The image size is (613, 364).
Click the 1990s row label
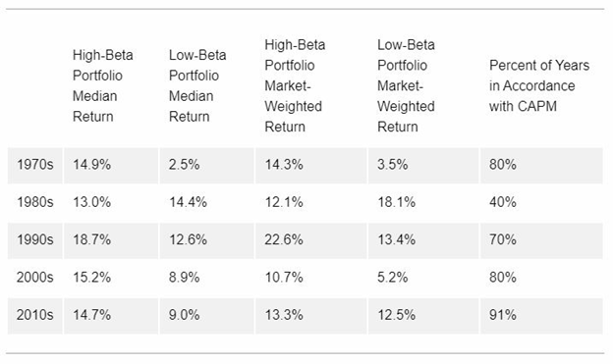(x=34, y=239)
